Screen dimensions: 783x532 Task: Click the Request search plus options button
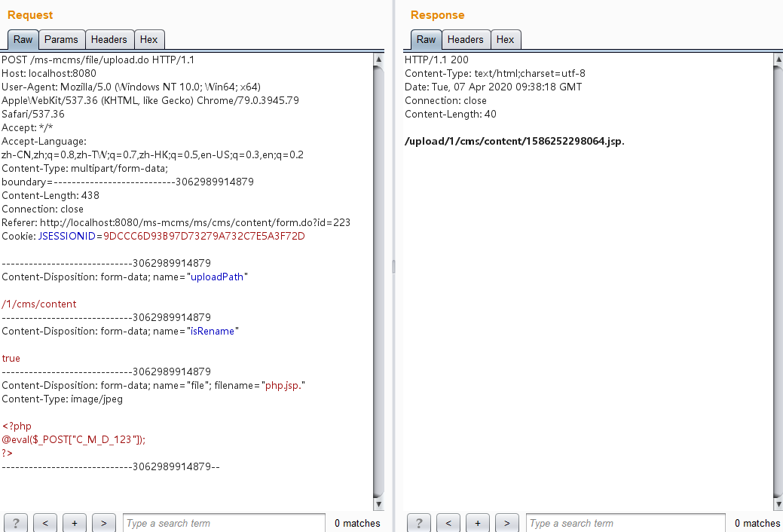coord(75,523)
